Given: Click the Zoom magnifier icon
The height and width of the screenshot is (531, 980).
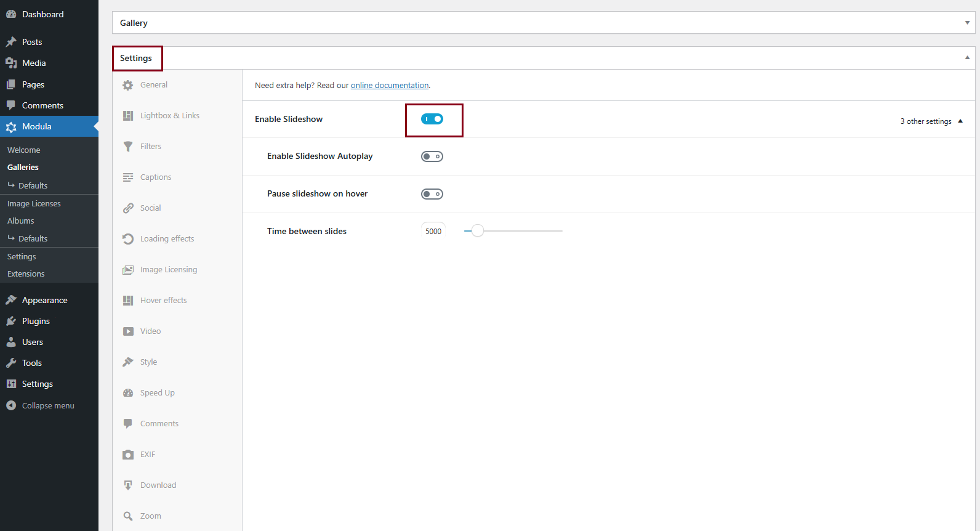Looking at the screenshot, I should tap(128, 516).
